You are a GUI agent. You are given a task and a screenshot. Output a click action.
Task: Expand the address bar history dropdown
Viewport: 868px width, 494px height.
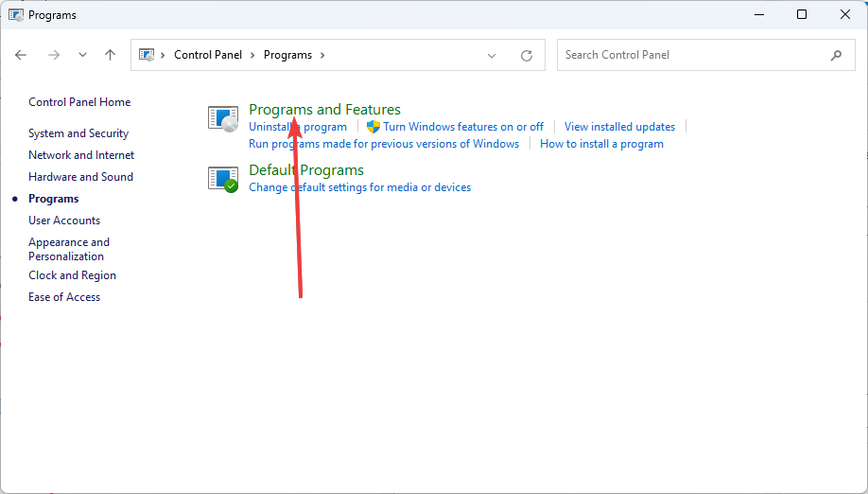pyautogui.click(x=491, y=56)
